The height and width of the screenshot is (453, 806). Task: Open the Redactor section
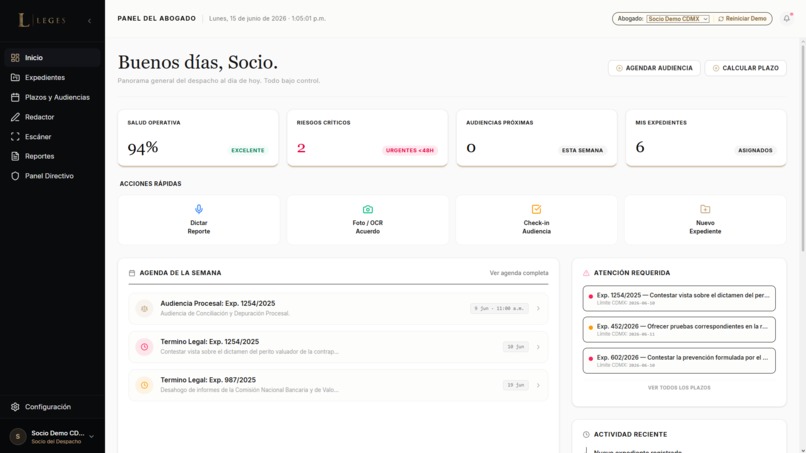[52, 117]
